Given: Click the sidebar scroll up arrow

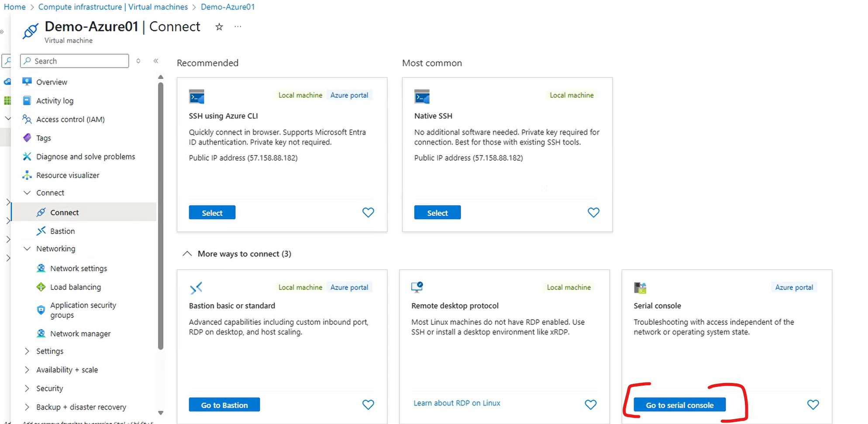Looking at the screenshot, I should [x=161, y=77].
